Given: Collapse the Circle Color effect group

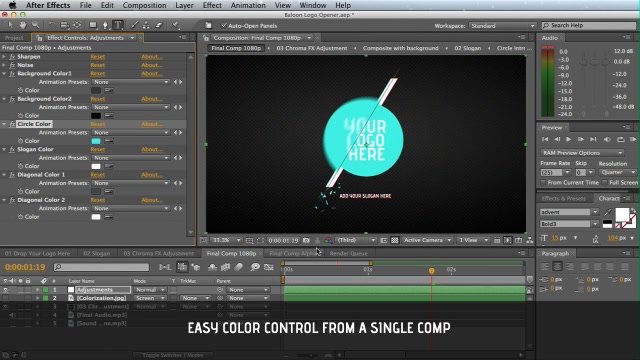Looking at the screenshot, I should click(4, 124).
